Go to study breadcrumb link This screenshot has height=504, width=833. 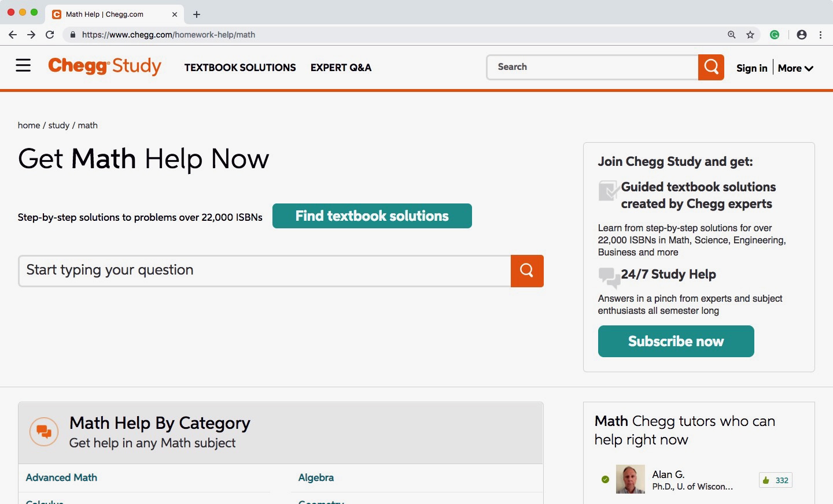(59, 125)
